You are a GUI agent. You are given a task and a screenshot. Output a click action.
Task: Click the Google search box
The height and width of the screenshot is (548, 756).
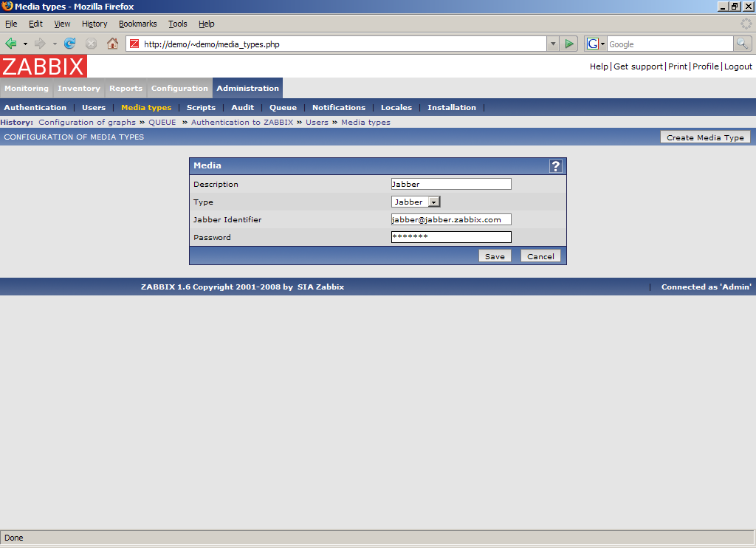pyautogui.click(x=670, y=44)
